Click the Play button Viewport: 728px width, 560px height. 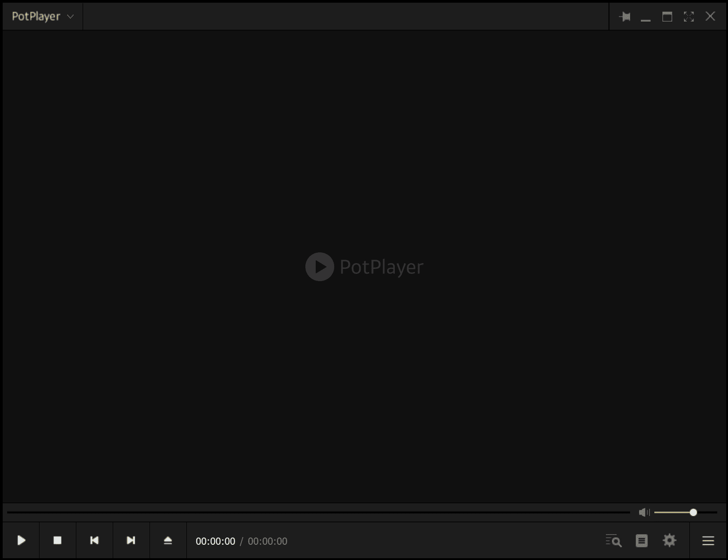pos(21,540)
